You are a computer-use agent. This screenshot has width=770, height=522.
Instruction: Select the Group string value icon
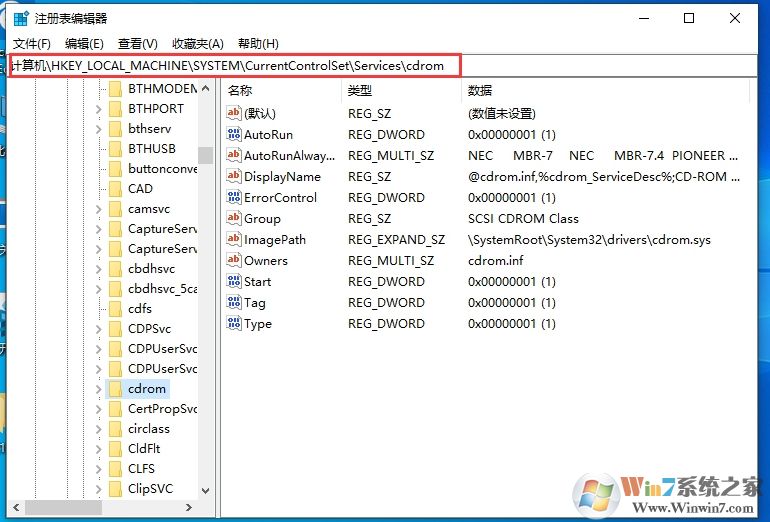[234, 219]
